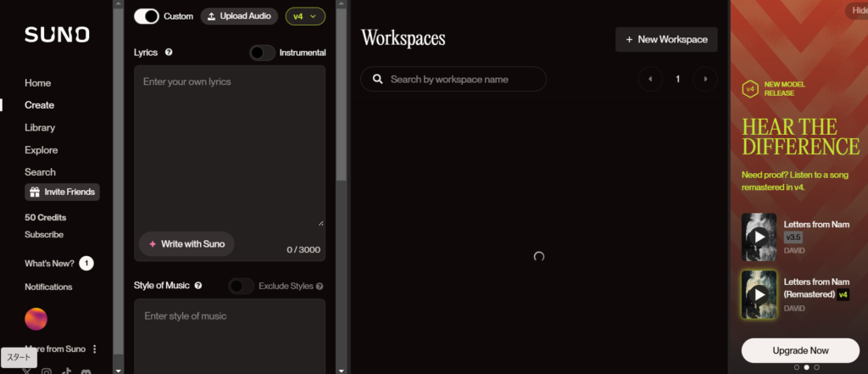Click the 0 / 3000 character counter
This screenshot has height=374, width=868.
click(303, 250)
